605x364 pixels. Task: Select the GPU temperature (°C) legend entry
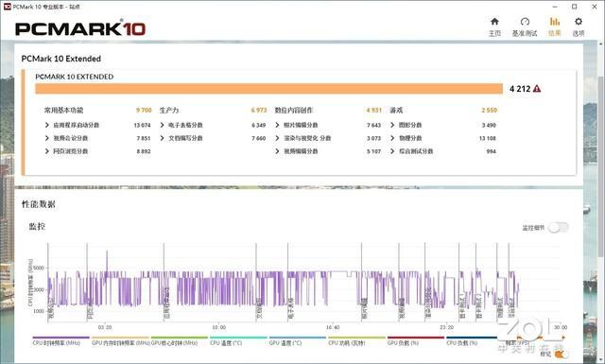pos(285,343)
